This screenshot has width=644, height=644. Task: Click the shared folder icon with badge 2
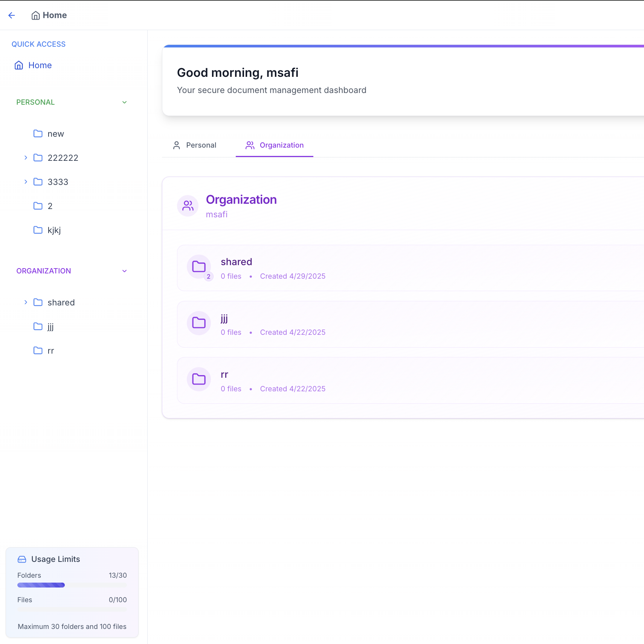pos(199,267)
